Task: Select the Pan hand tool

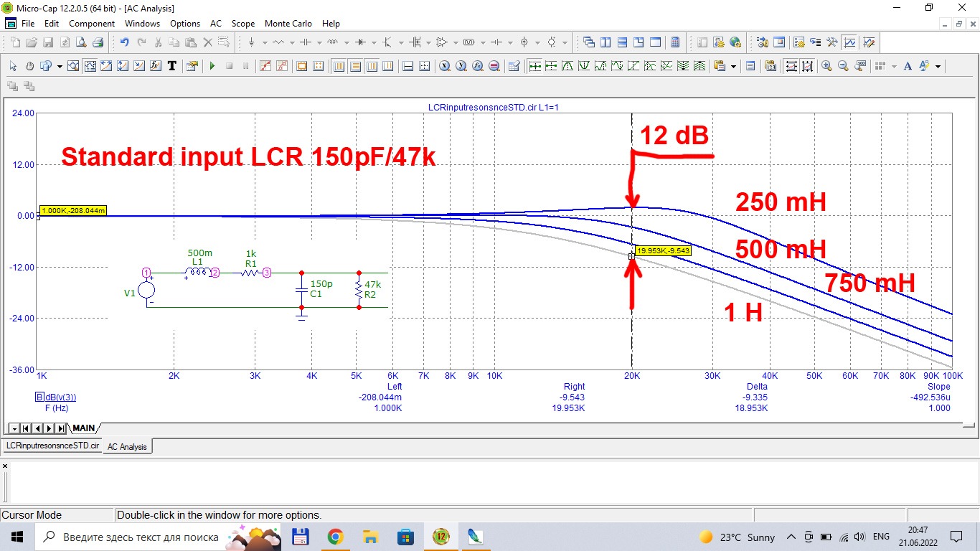Action: [x=29, y=66]
